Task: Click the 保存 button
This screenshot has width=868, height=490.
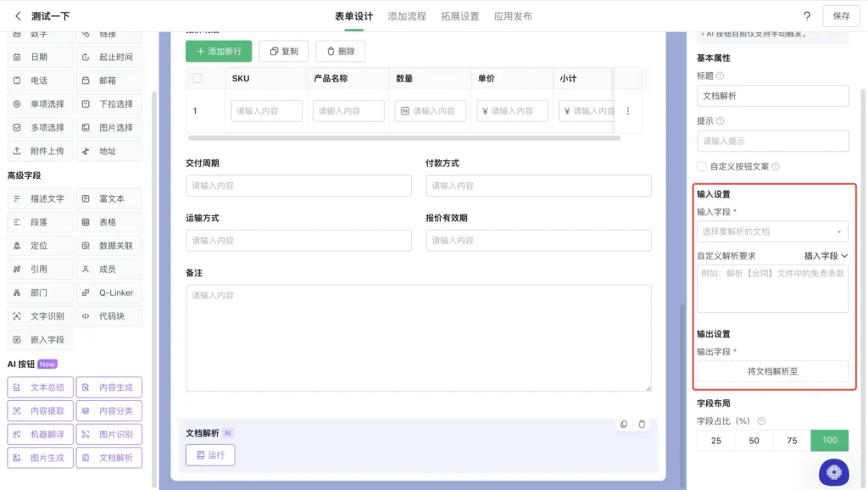Action: point(841,16)
